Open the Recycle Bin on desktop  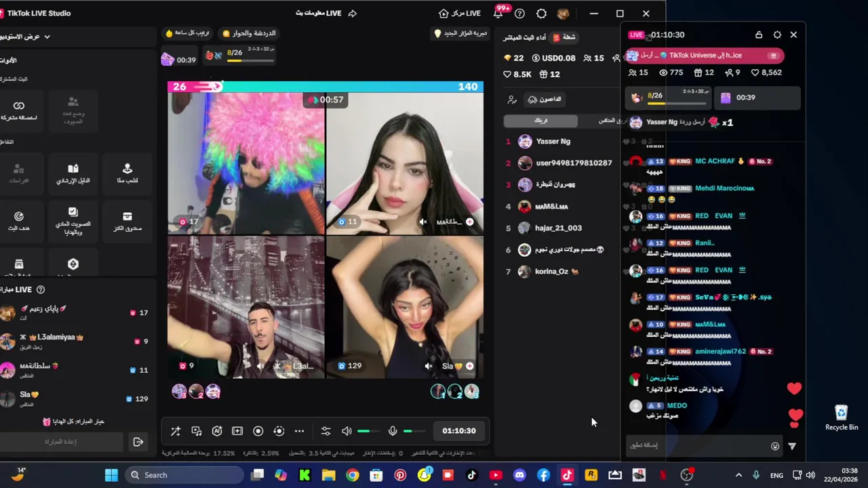pyautogui.click(x=842, y=418)
